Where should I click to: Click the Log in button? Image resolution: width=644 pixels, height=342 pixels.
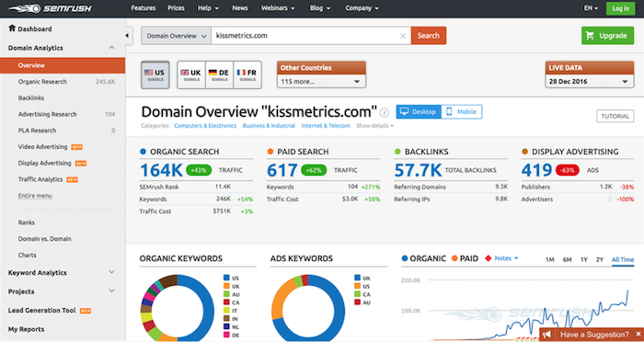[620, 8]
